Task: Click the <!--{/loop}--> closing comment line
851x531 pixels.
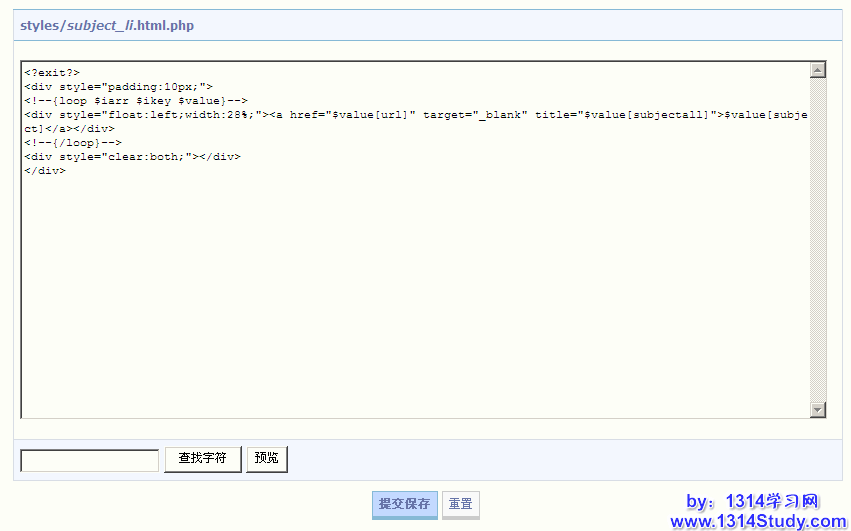Action: tap(73, 143)
